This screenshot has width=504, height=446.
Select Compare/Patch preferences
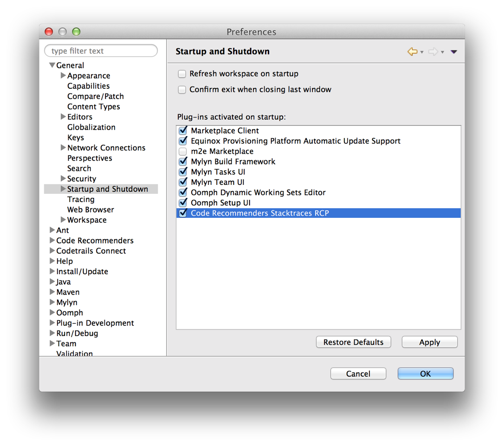pyautogui.click(x=96, y=96)
